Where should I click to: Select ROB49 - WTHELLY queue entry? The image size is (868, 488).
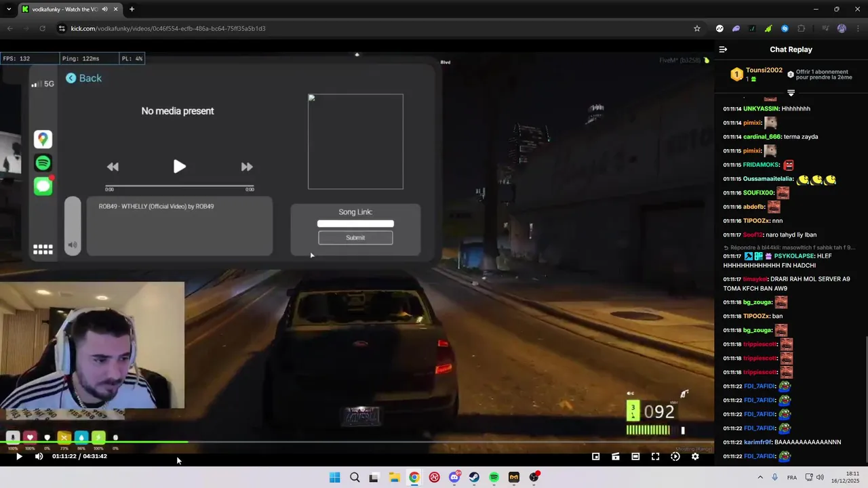click(x=156, y=206)
